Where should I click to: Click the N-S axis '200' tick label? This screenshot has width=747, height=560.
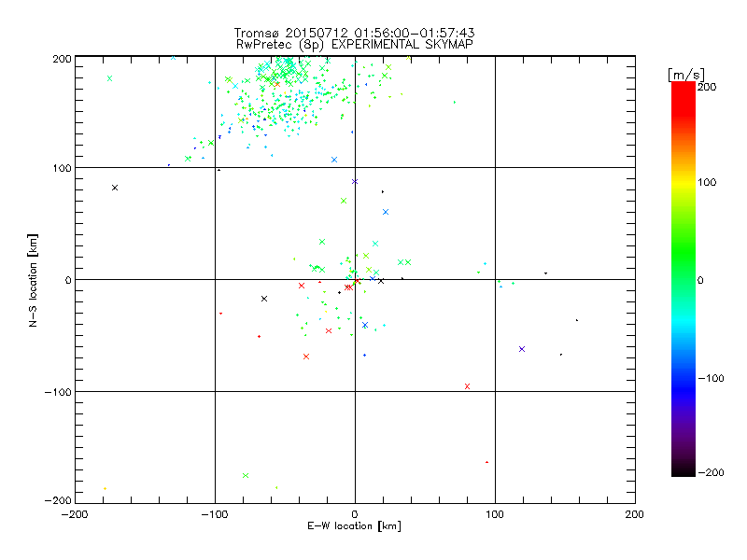[x=62, y=59]
